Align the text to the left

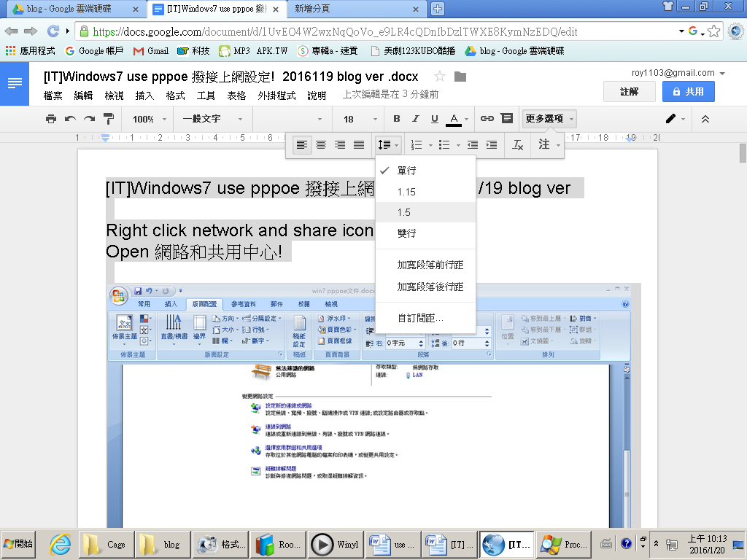(x=301, y=145)
